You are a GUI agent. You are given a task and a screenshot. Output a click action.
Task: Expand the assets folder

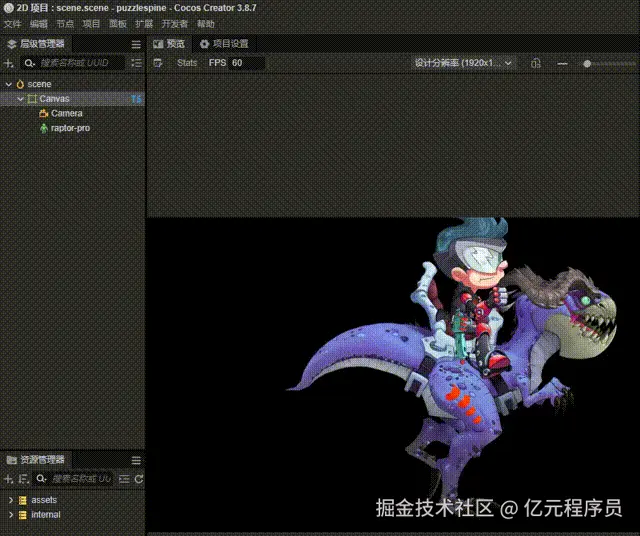(x=11, y=500)
